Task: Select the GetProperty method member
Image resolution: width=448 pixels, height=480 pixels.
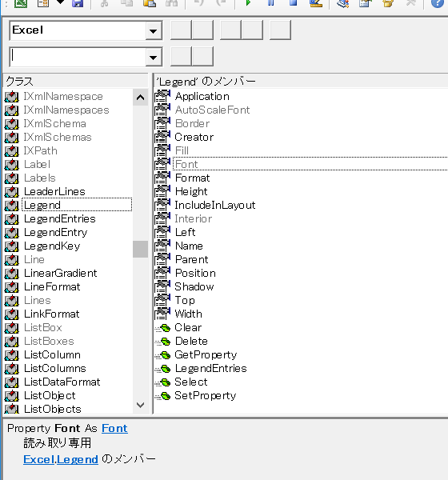Action: (x=206, y=354)
